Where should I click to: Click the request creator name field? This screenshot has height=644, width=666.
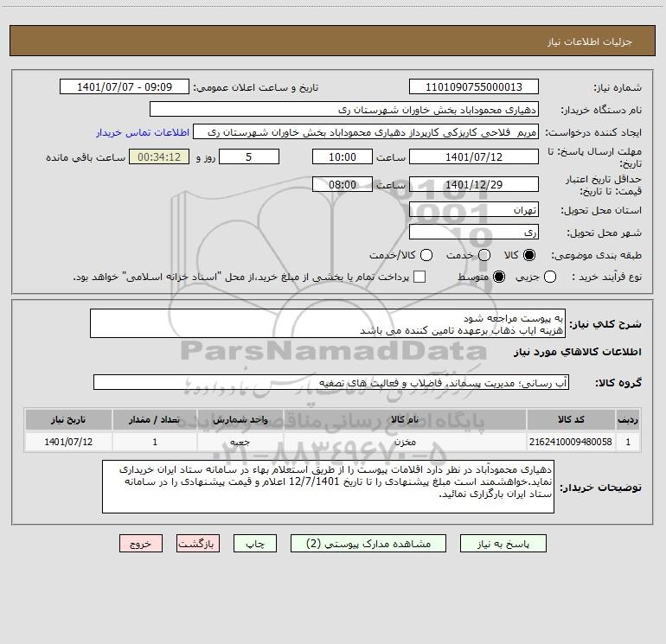point(366,131)
